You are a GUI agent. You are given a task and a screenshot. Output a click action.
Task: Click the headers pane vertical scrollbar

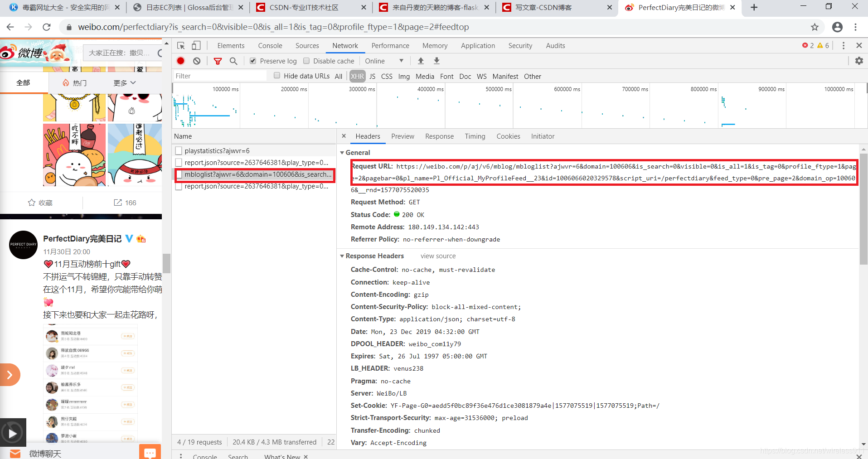[863, 208]
